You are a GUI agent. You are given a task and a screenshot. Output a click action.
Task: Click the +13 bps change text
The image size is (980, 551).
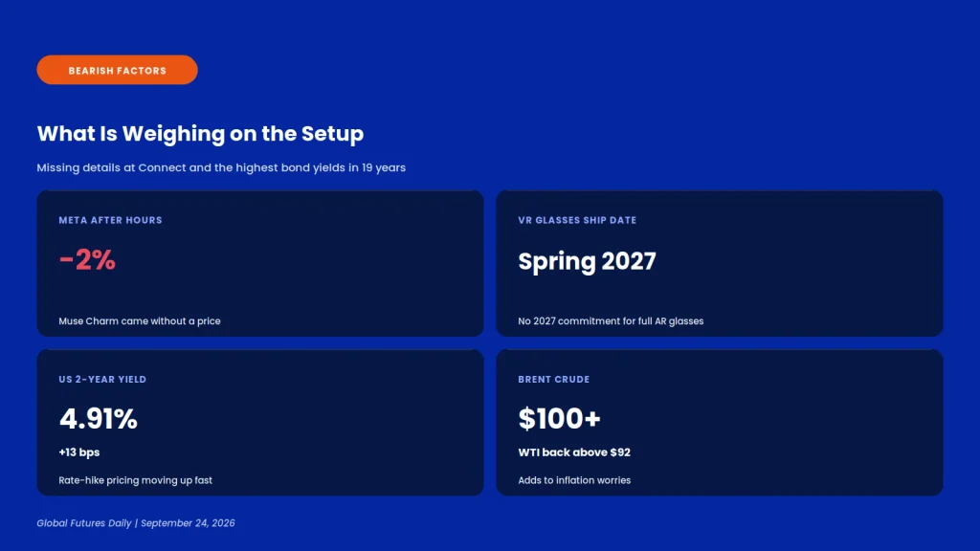point(79,452)
